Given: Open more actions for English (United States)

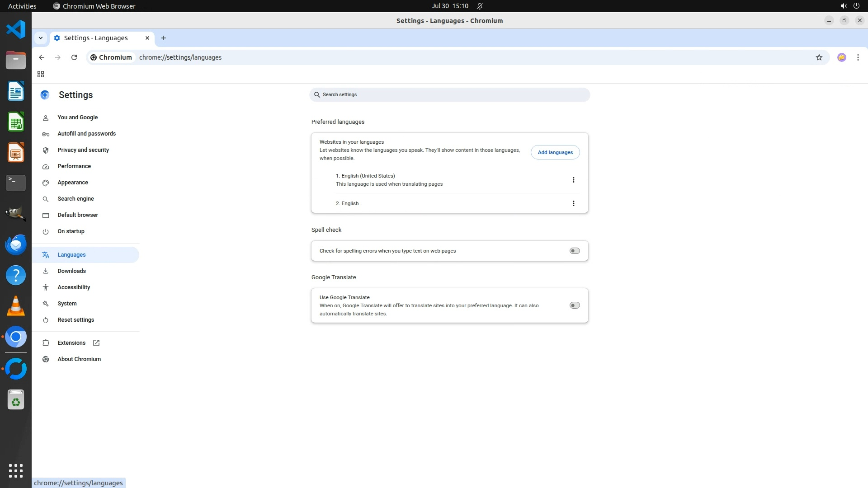Looking at the screenshot, I should coord(573,180).
